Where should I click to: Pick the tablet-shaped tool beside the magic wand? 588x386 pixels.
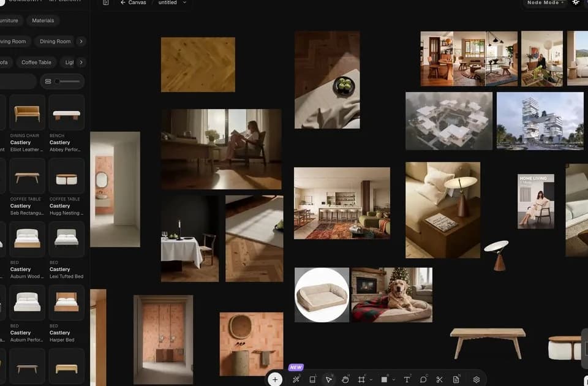(x=312, y=379)
